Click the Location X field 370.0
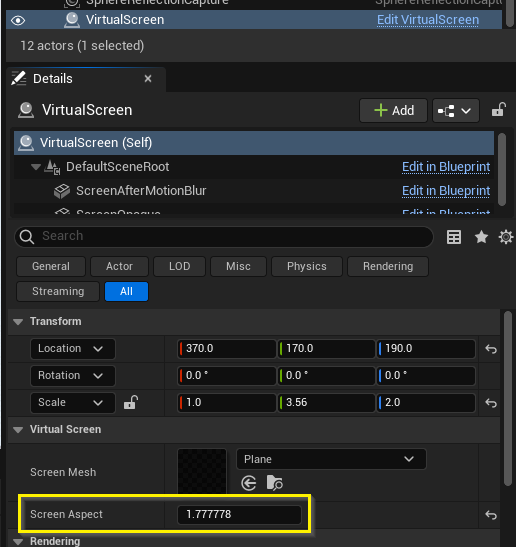 coord(227,349)
